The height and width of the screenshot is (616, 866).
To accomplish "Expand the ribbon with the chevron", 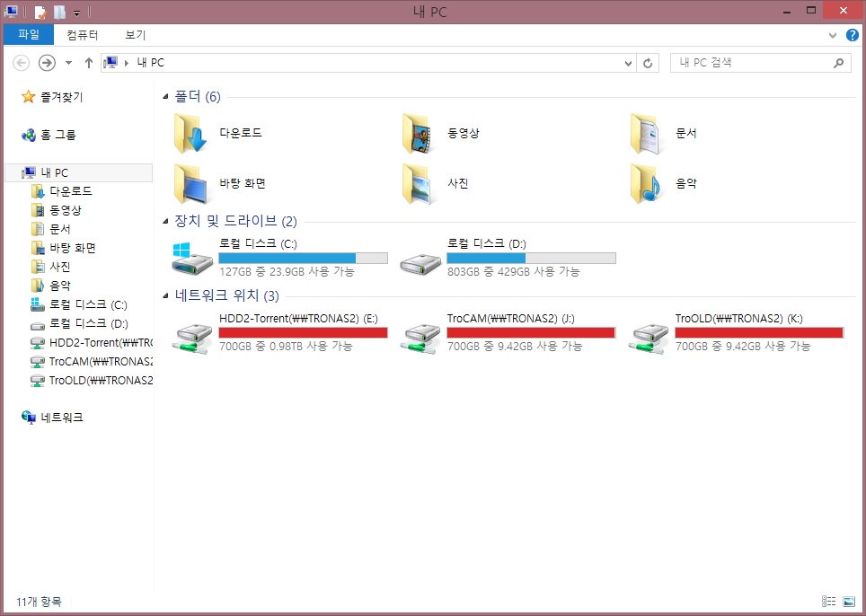I will (x=832, y=35).
